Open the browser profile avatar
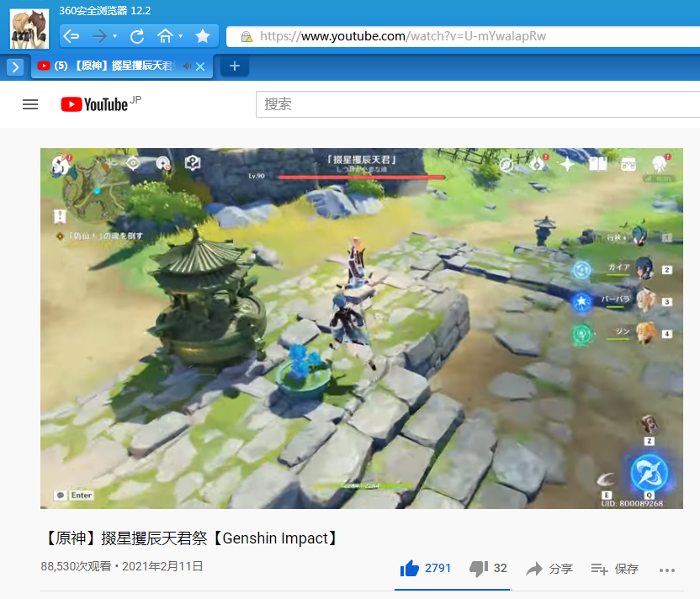Screen dimensions: 700x599 click(29, 29)
